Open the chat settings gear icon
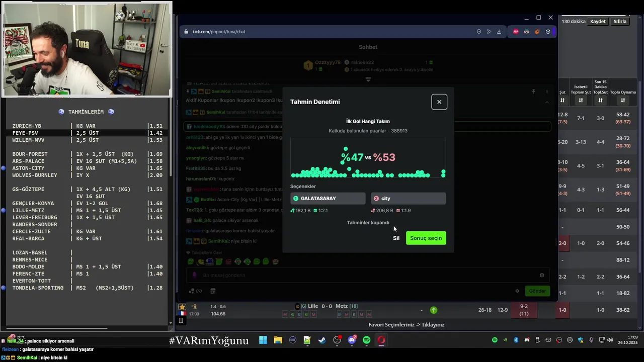 click(x=517, y=291)
